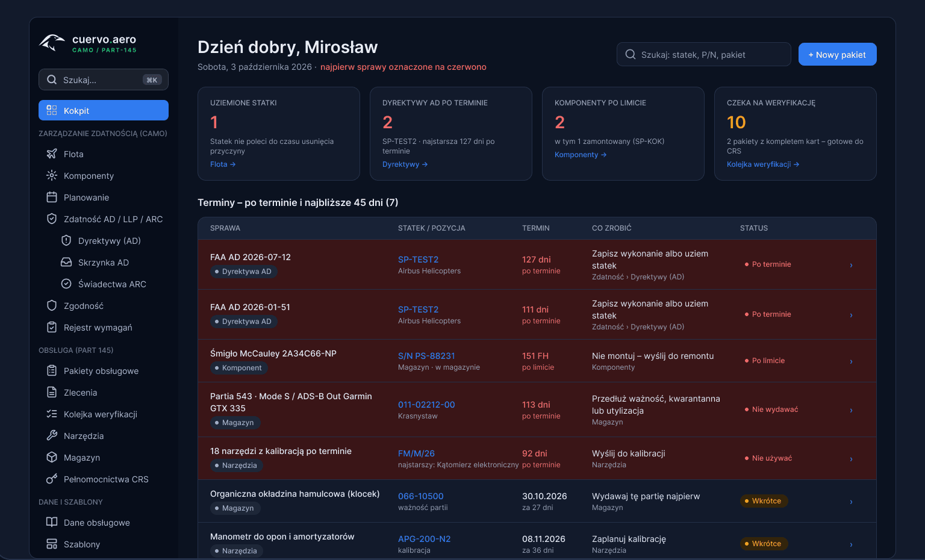Go to the Kokpit menu item

pos(104,110)
